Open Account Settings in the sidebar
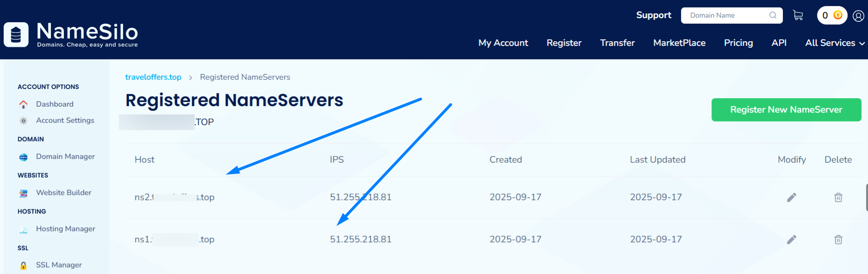This screenshot has height=274, width=868. tap(65, 121)
